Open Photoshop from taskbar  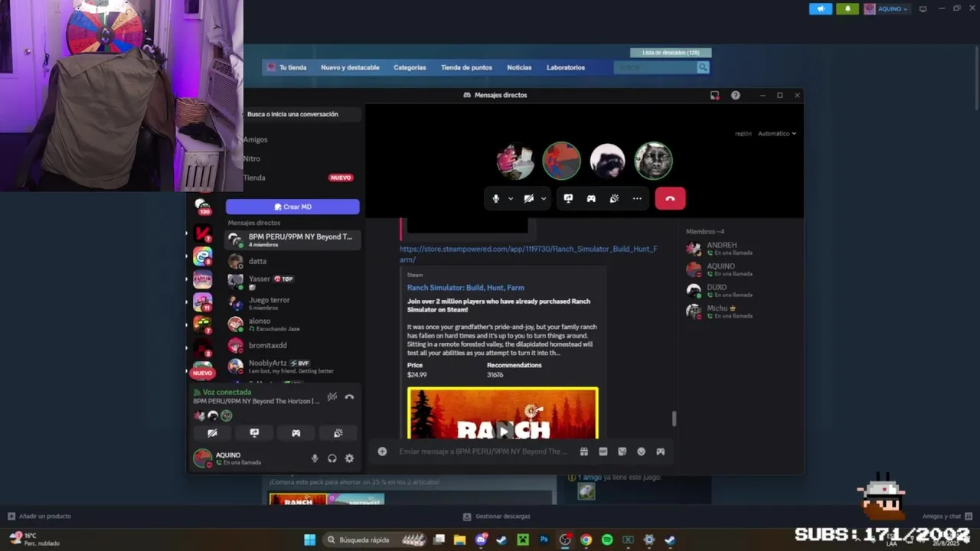(544, 540)
